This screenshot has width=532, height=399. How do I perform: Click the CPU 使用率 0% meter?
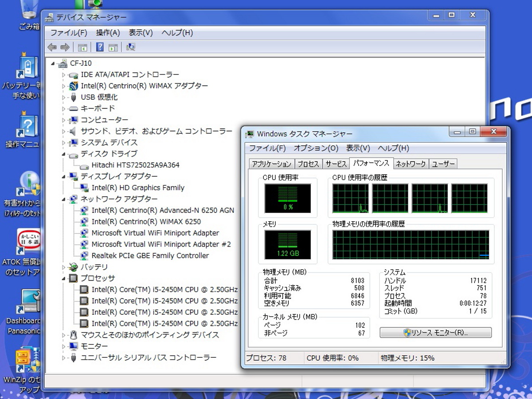(x=288, y=198)
